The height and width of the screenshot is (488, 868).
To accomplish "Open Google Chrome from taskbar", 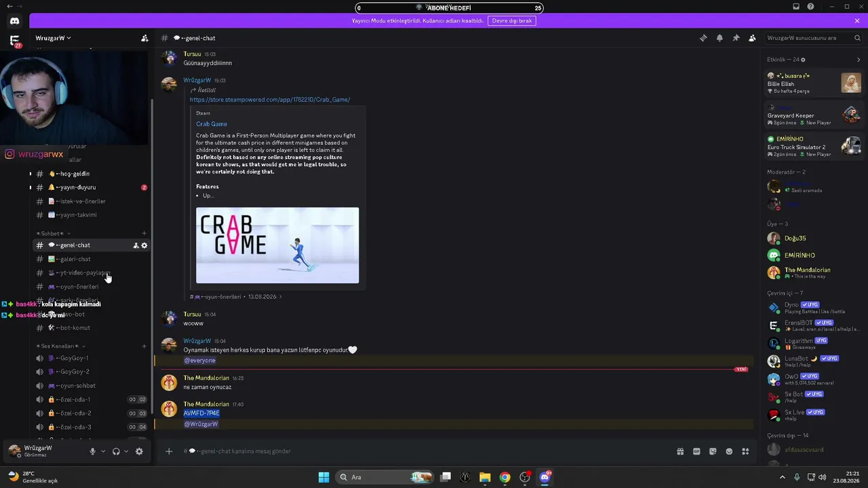I will coord(505,477).
